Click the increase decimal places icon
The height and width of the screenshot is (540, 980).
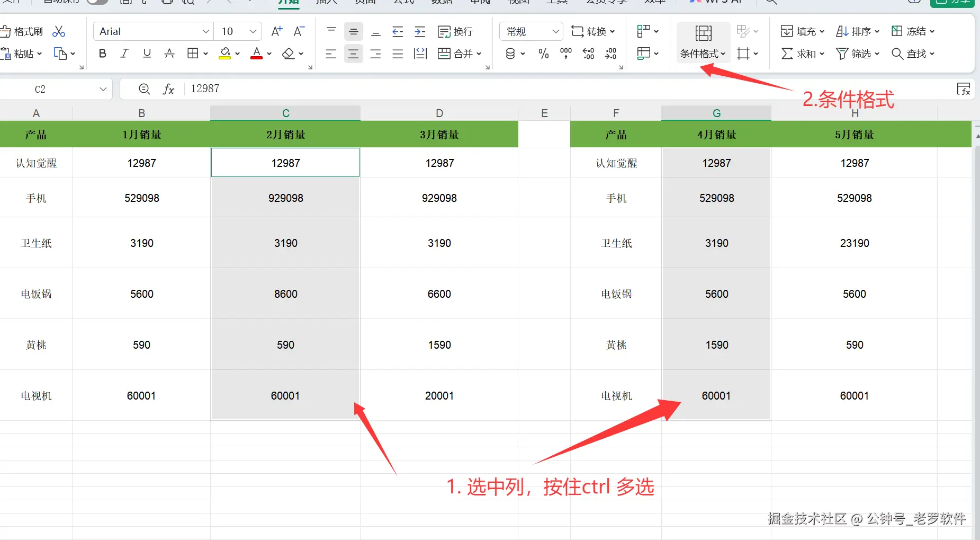[588, 54]
